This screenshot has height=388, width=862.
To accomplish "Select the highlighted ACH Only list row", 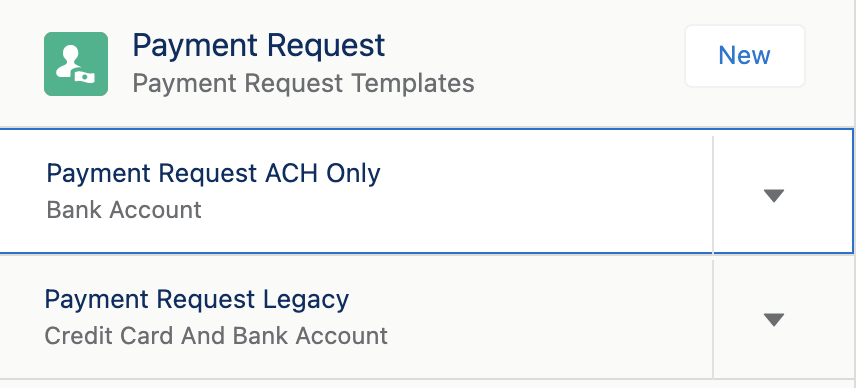I will click(x=426, y=191).
